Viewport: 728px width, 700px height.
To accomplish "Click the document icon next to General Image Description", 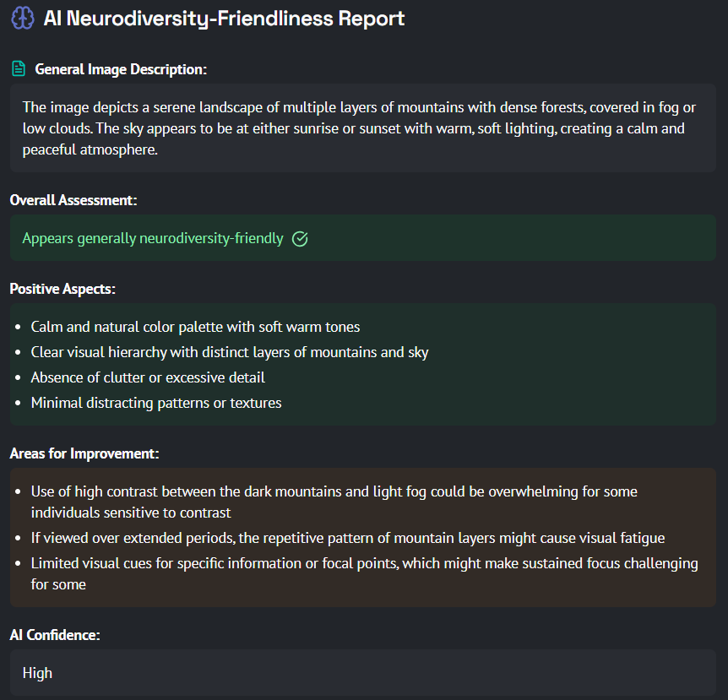I will click(18, 68).
